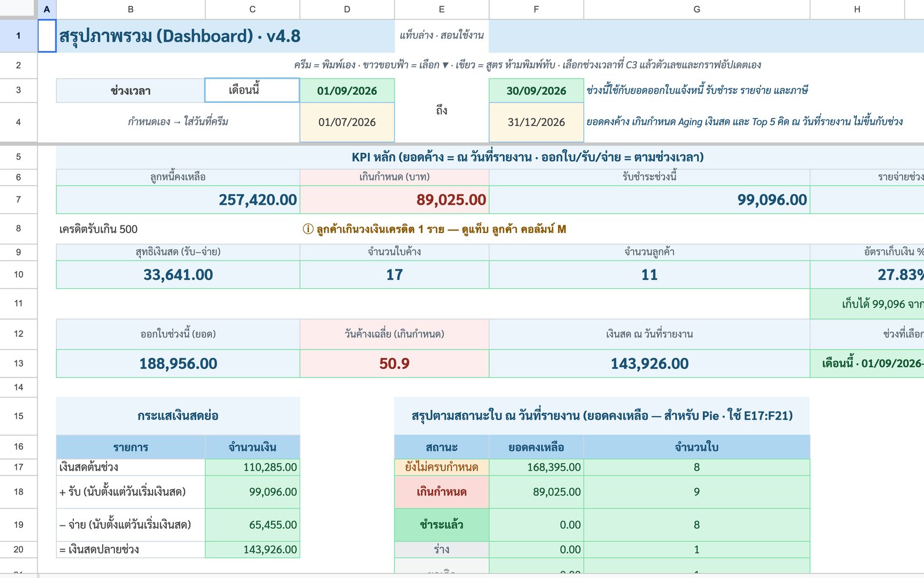
Task: Select expenses value 65,455.00
Action: coord(252,525)
